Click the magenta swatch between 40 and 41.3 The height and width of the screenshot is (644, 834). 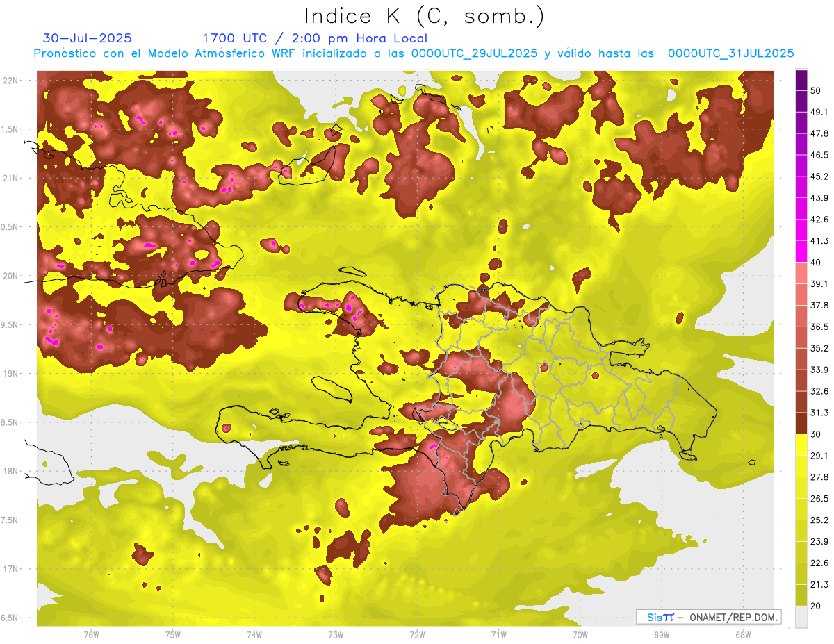[x=801, y=251]
